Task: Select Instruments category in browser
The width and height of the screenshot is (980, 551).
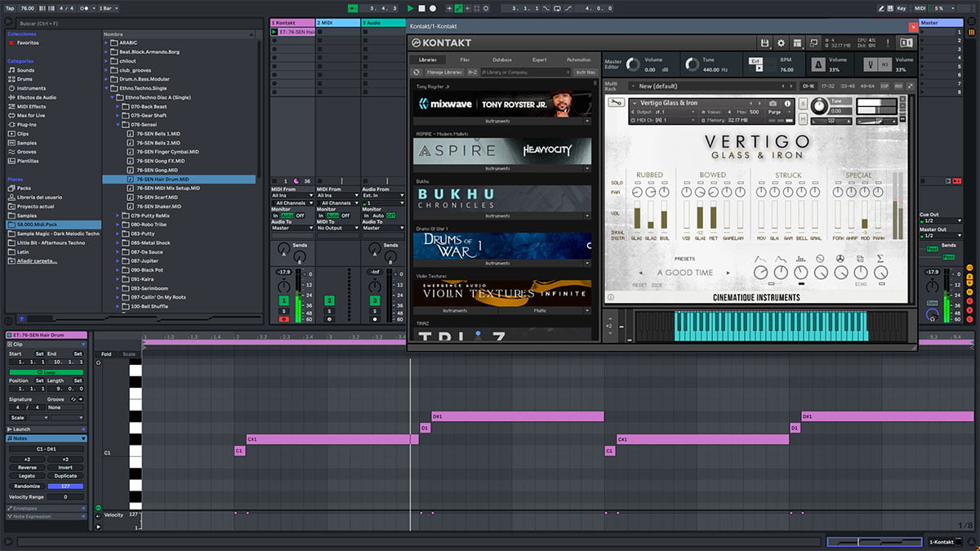Action: (31, 88)
